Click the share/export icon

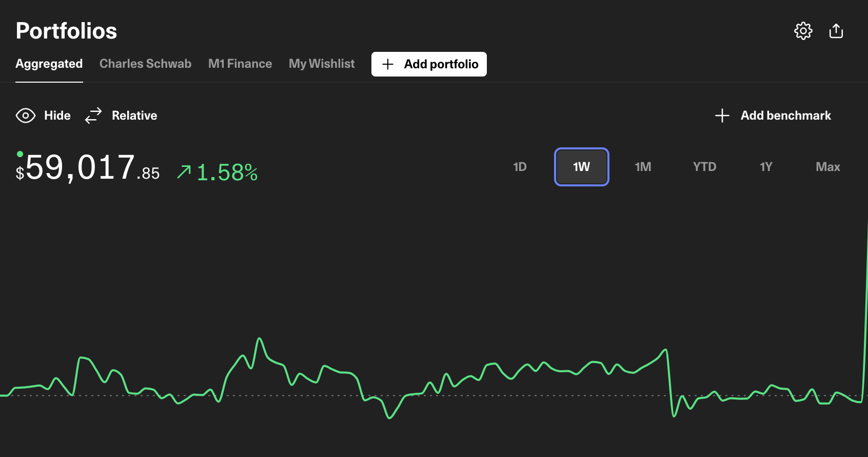[836, 31]
